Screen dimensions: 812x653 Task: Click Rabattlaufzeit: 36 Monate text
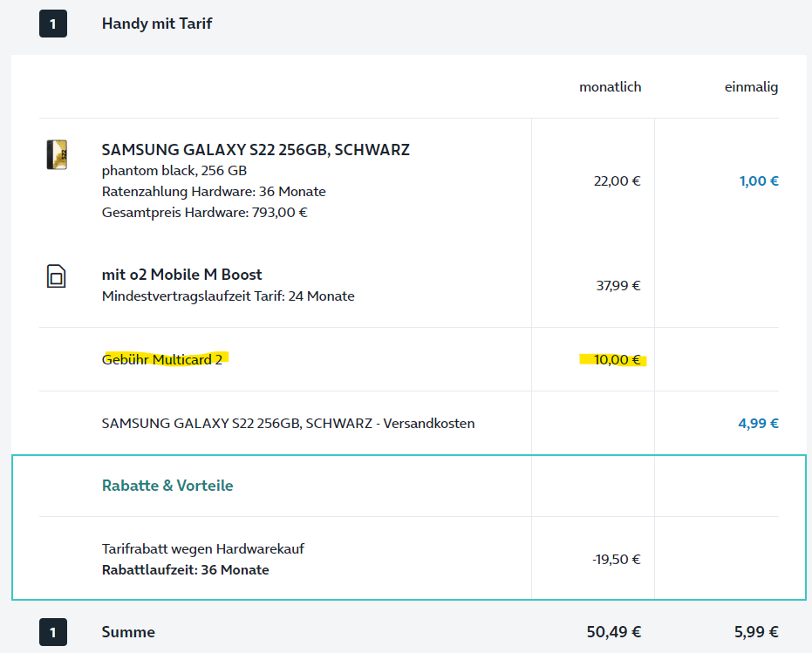pyautogui.click(x=186, y=570)
